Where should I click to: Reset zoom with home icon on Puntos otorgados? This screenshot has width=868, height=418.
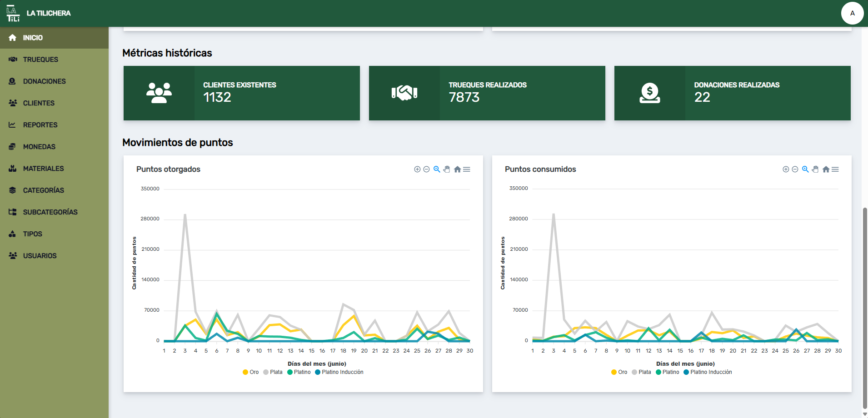coord(457,169)
